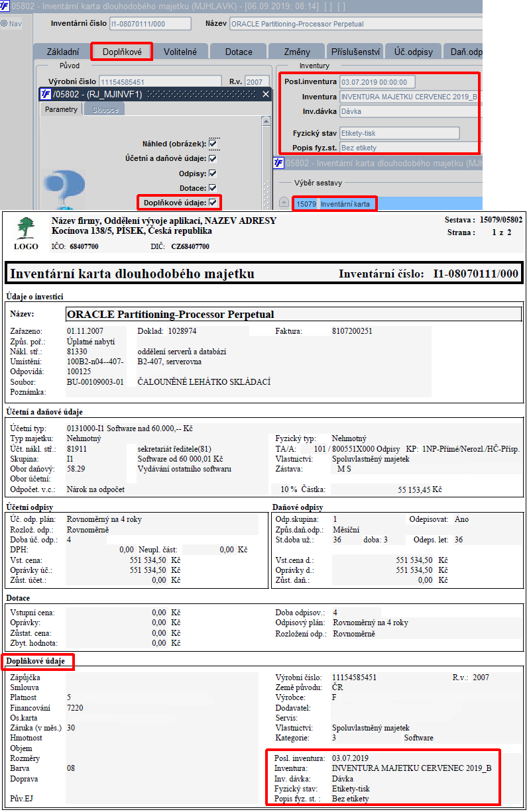Click Zařazeno date 01.11.2007
The height and width of the screenshot is (812, 529).
click(86, 330)
